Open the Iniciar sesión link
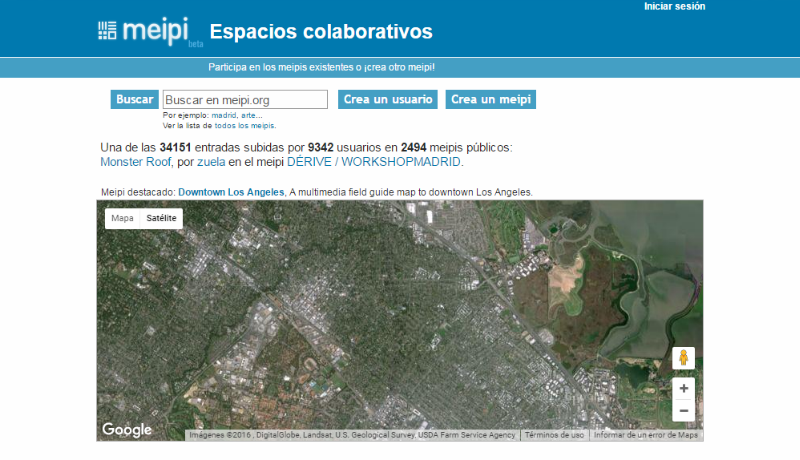Viewport: 800px width, 460px height. pyautogui.click(x=674, y=6)
